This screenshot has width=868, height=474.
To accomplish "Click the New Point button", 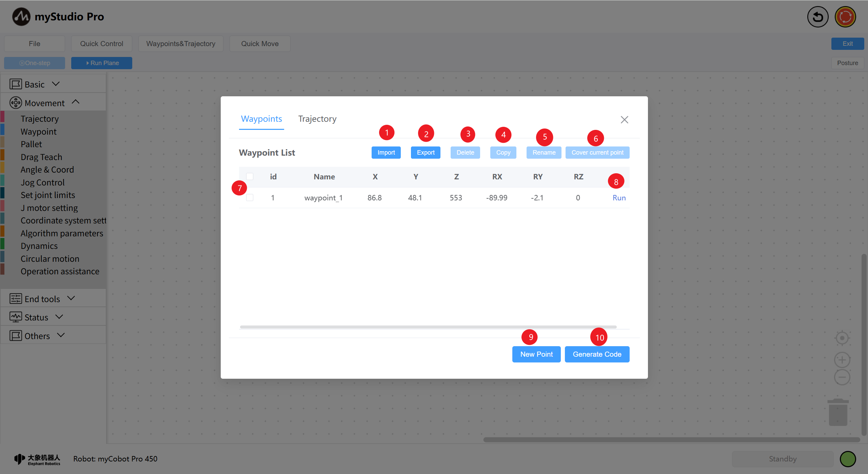I will pyautogui.click(x=536, y=354).
